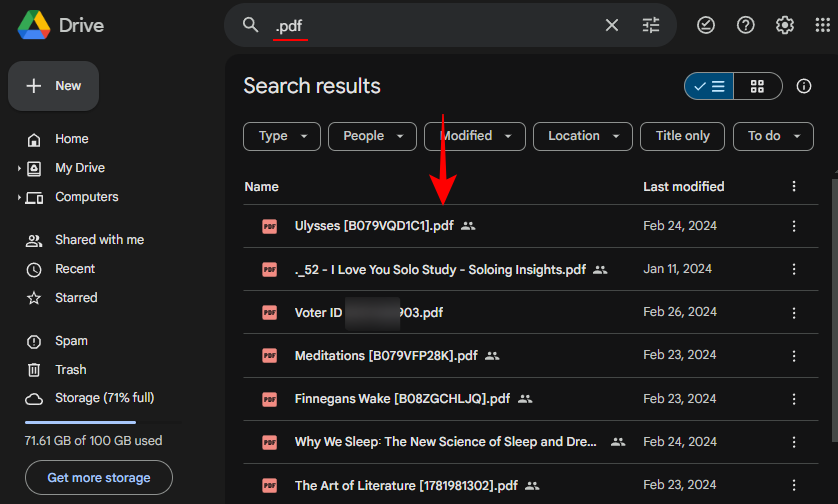
Task: Open the To do filter dropdown
Action: (773, 136)
